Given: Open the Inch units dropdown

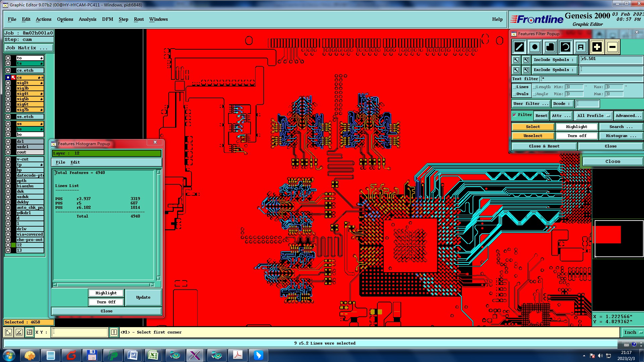Looking at the screenshot, I should (633, 332).
